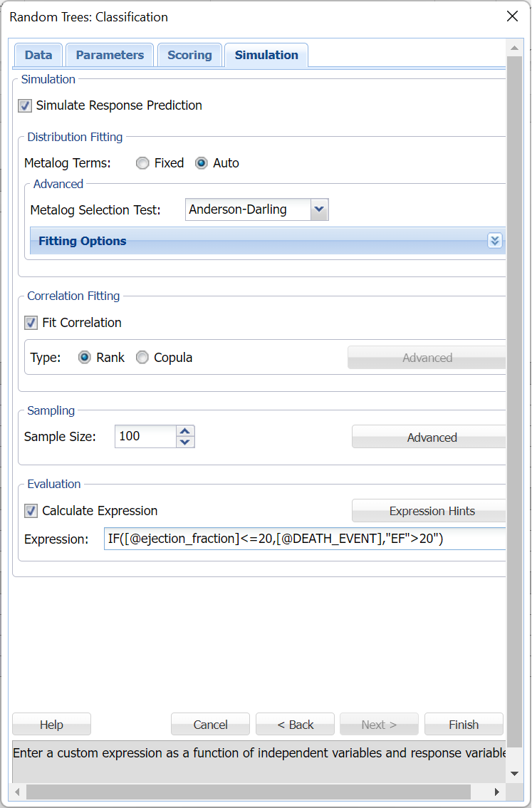The image size is (532, 808).
Task: Open Sampling Advanced options
Action: tap(430, 437)
